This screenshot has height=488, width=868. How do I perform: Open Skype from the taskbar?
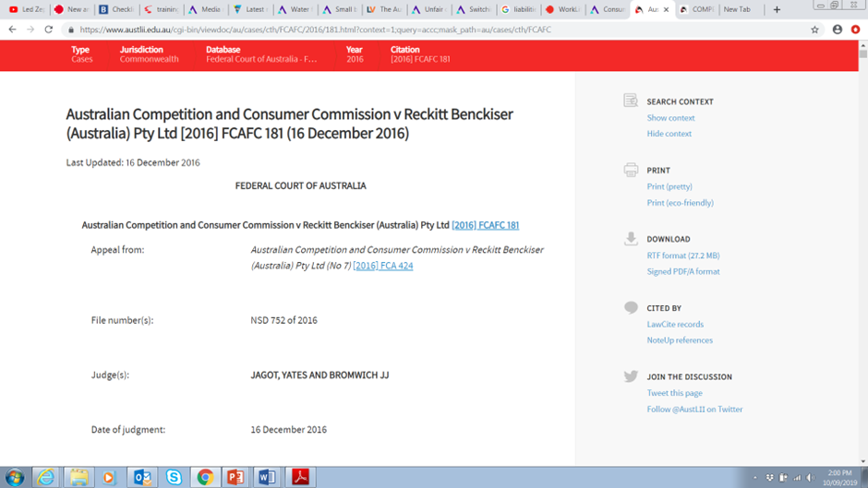click(174, 477)
